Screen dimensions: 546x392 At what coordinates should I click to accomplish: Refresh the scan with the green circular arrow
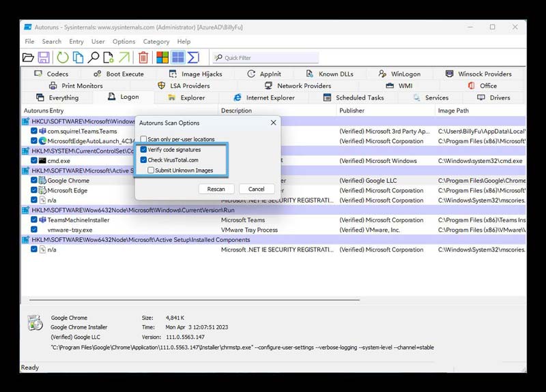click(x=63, y=57)
